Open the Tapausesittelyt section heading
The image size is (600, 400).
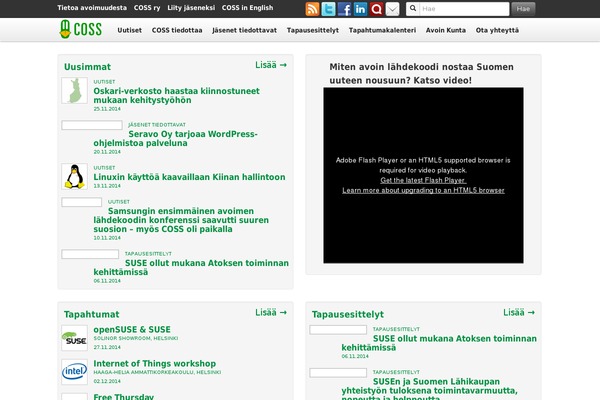pos(347,314)
